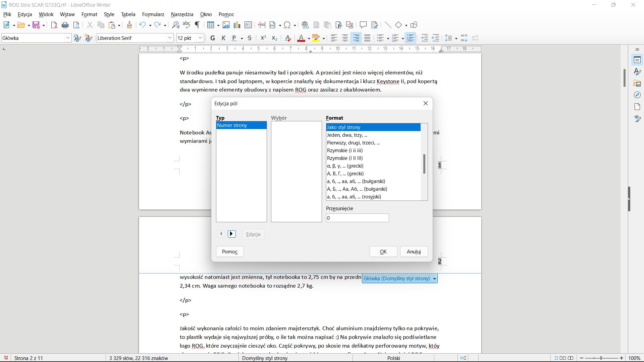Expand the highlighting color dropdown
This screenshot has height=362, width=644.
(x=323, y=38)
